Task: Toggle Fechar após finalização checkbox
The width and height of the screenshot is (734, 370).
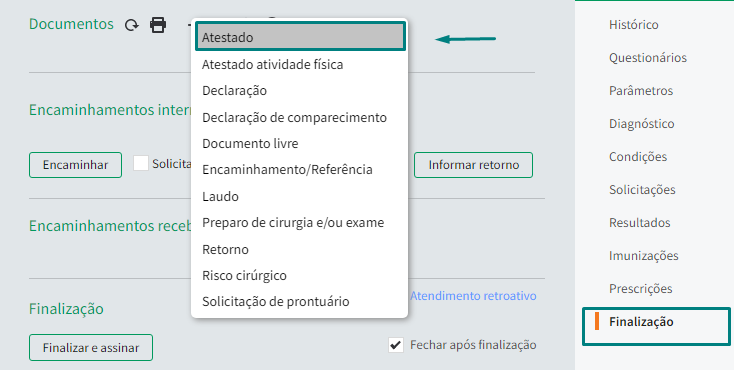Action: click(396, 346)
